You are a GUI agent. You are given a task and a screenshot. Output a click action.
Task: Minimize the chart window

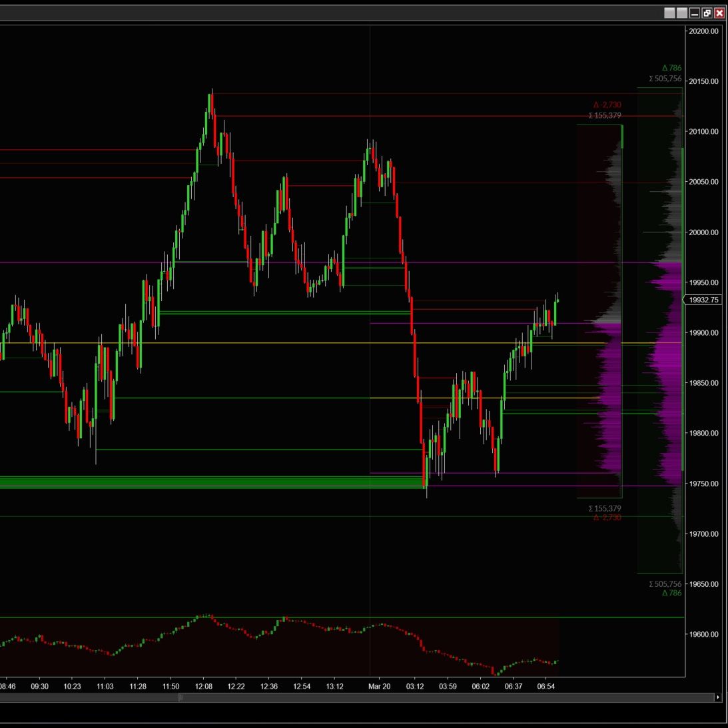pyautogui.click(x=694, y=13)
